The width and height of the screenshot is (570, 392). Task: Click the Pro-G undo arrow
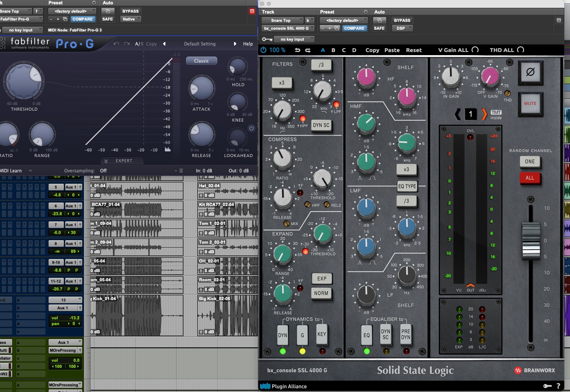(116, 44)
